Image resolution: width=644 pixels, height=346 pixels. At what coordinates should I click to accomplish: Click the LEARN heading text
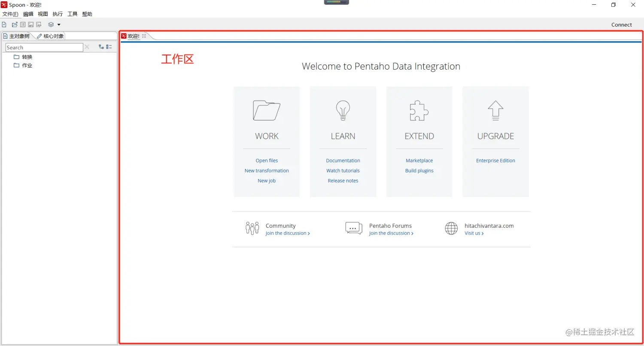point(343,136)
